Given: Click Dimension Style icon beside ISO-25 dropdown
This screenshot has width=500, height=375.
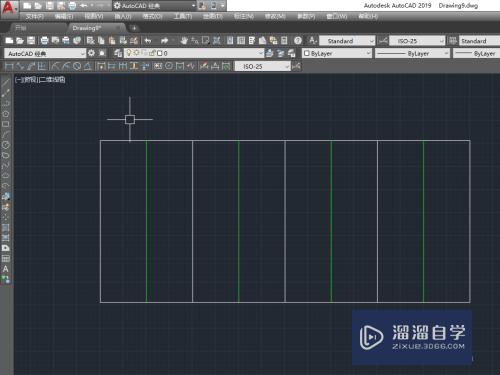Looking at the screenshot, I should [383, 41].
